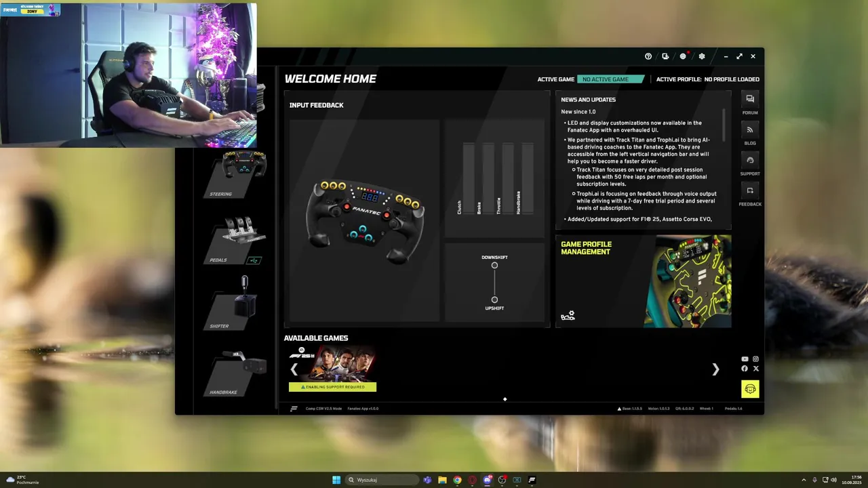Image resolution: width=868 pixels, height=488 pixels.
Task: Click the Clutch input bar
Action: (469, 180)
